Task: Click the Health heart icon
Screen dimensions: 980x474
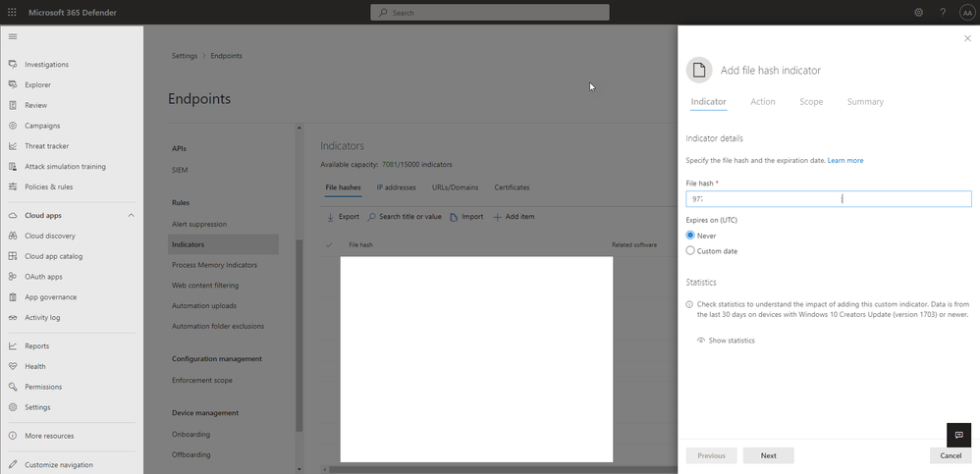Action: pyautogui.click(x=13, y=367)
